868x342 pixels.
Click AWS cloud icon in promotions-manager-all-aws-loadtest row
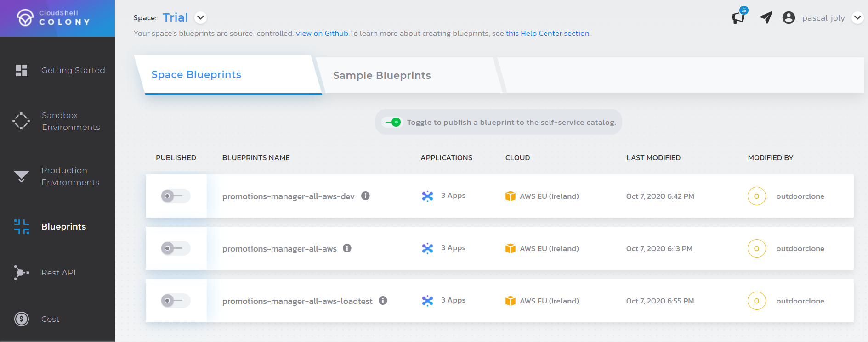pos(510,301)
